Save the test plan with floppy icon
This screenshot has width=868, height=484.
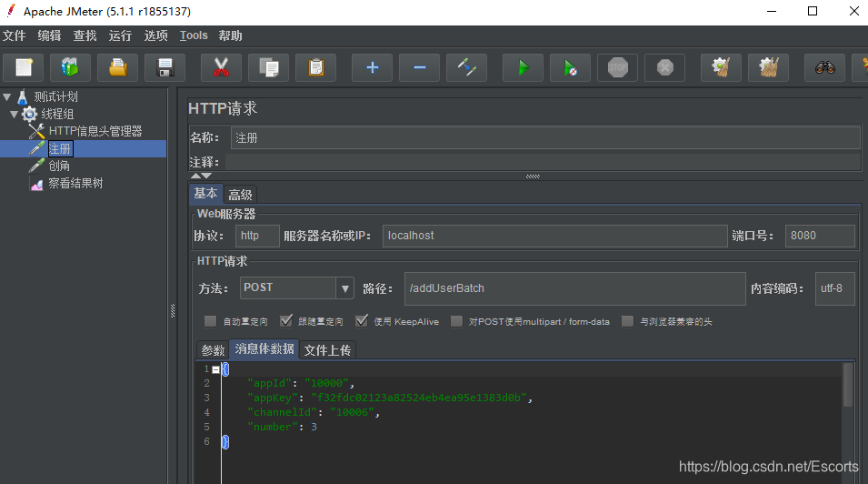coord(165,67)
